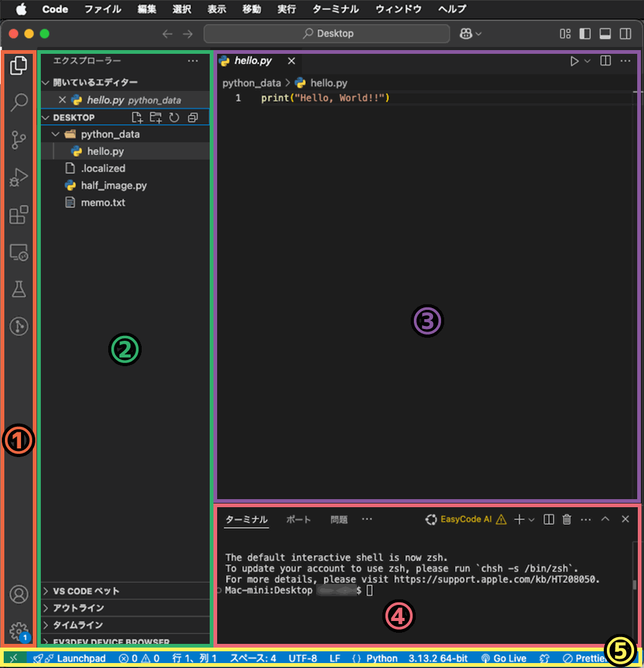This screenshot has width=644, height=668.
Task: Open the Accounts icon in activity bar
Action: 19,594
